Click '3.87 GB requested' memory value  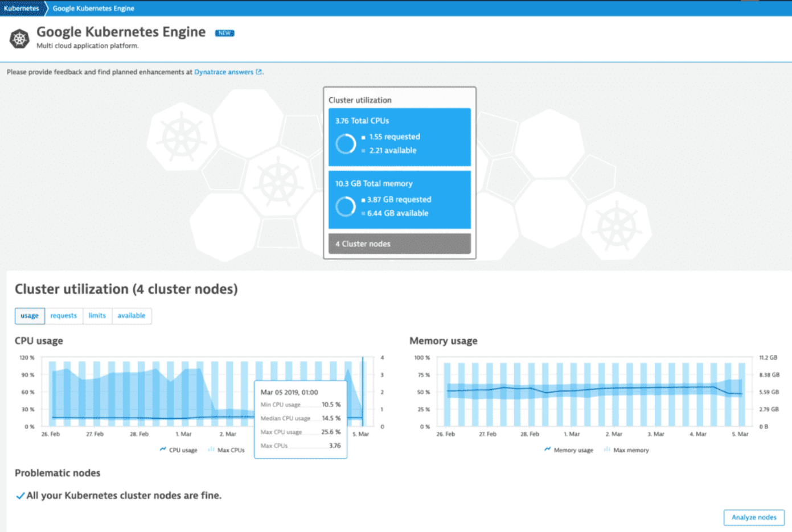pyautogui.click(x=399, y=200)
